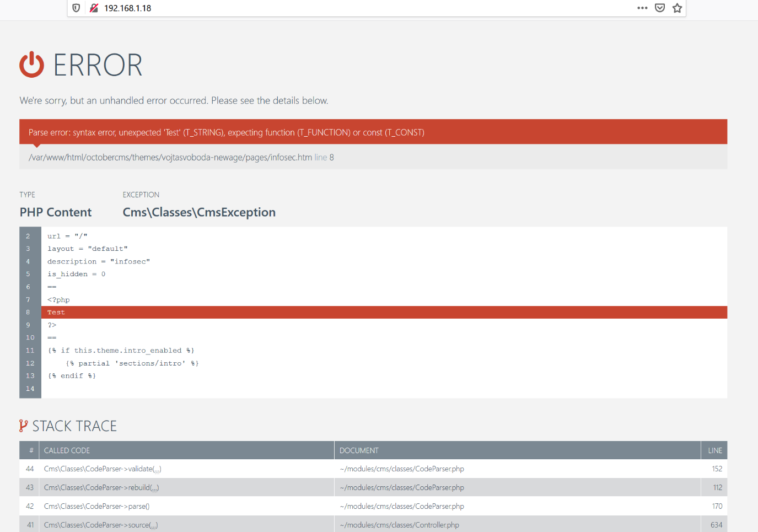
Task: Click the stack trace branch icon
Action: [23, 426]
